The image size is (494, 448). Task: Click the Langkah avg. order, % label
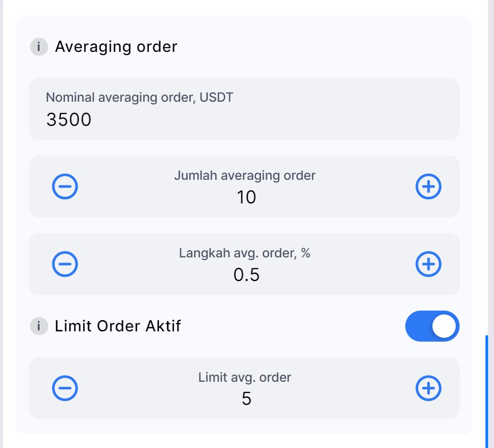point(245,253)
